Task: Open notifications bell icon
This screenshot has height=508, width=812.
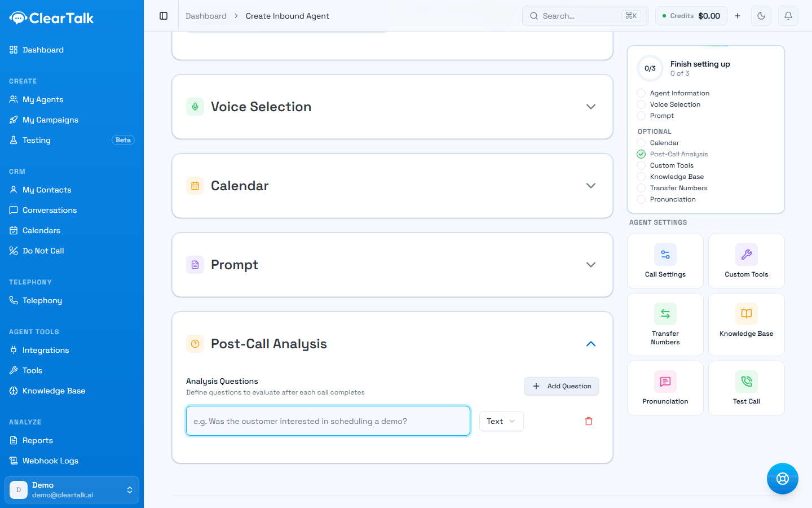Action: 788,16
